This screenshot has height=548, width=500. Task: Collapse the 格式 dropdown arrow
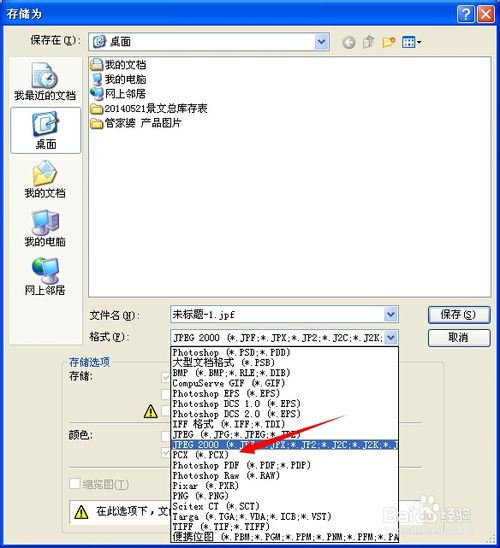pos(391,338)
